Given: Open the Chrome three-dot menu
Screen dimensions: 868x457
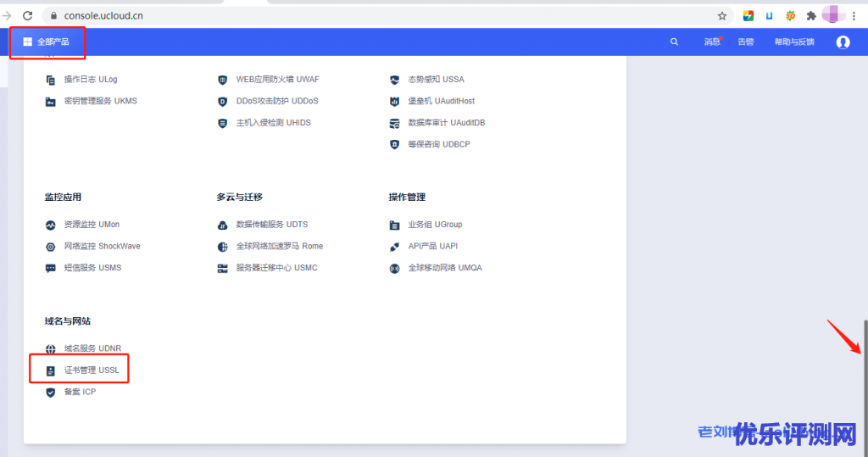Looking at the screenshot, I should tap(854, 15).
